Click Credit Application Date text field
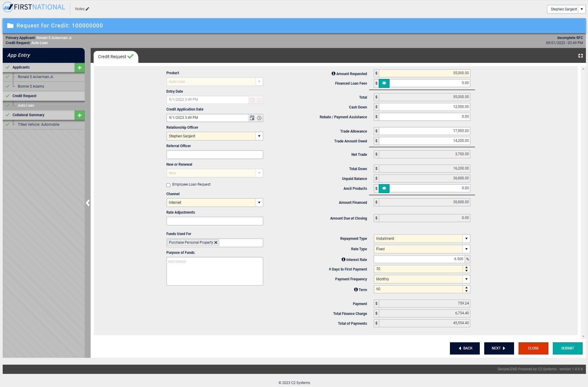The height and width of the screenshot is (387, 588). tap(208, 118)
